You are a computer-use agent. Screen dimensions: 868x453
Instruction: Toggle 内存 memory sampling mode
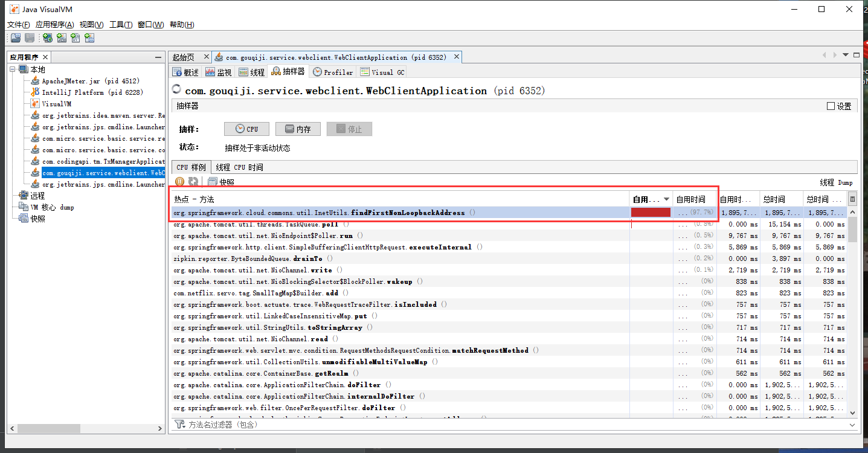point(298,129)
